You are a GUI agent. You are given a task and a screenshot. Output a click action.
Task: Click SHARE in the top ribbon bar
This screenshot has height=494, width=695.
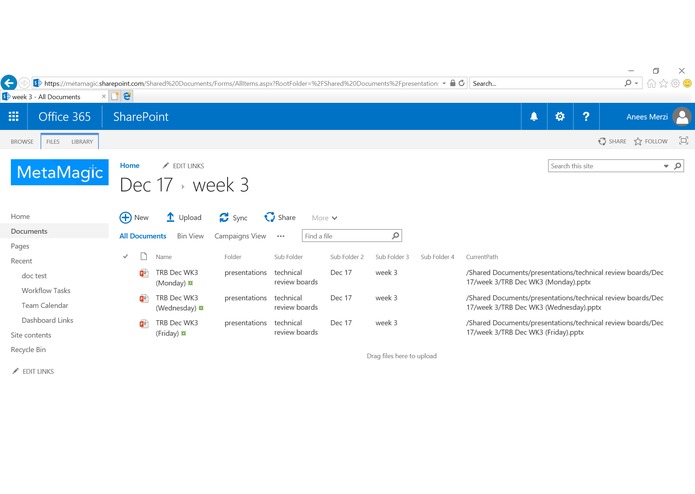click(x=612, y=141)
